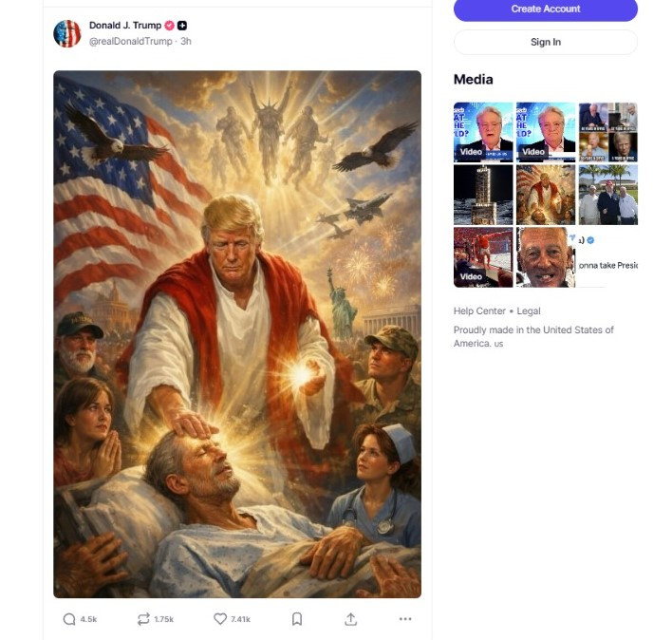Open the smiling older man close-up thumbnail
This screenshot has height=640, width=672.
[x=546, y=257]
